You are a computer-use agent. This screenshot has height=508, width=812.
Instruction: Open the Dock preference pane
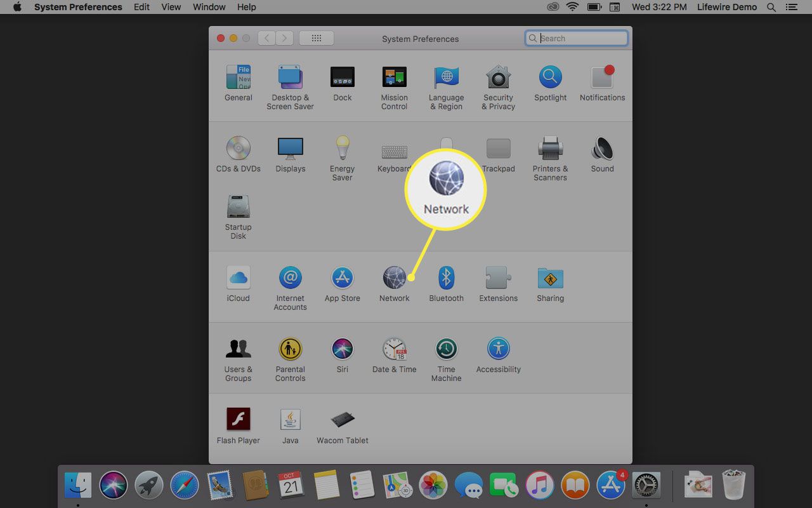click(x=343, y=83)
